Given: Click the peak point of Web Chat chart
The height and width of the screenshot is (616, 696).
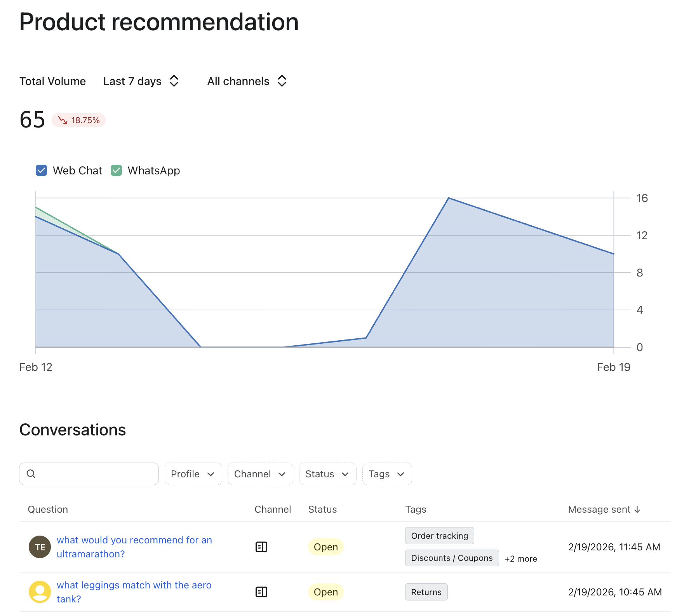Looking at the screenshot, I should (449, 198).
